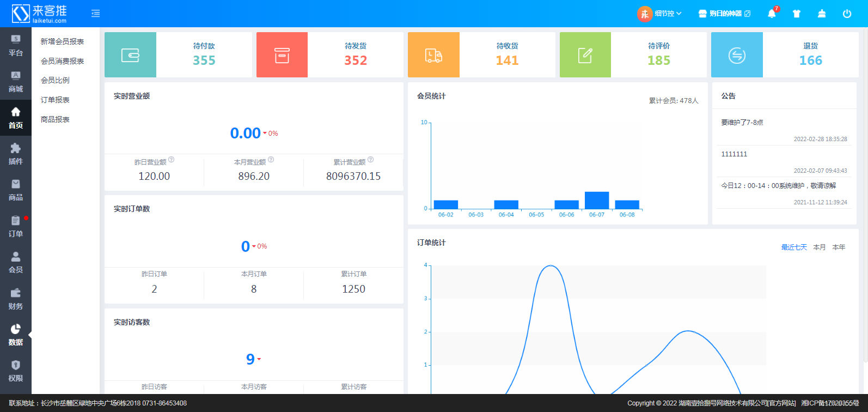Click the external-link icon beside 购日的神器
This screenshot has height=412, width=868.
(x=747, y=14)
